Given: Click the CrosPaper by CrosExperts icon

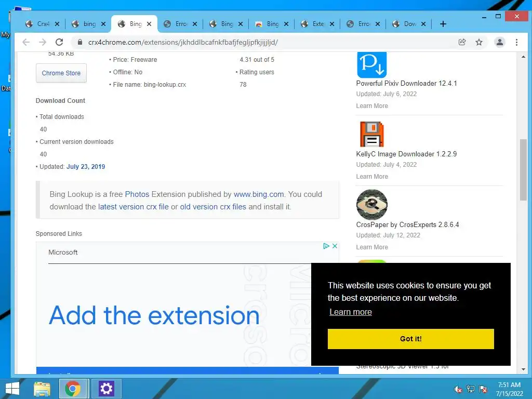Looking at the screenshot, I should [x=372, y=205].
